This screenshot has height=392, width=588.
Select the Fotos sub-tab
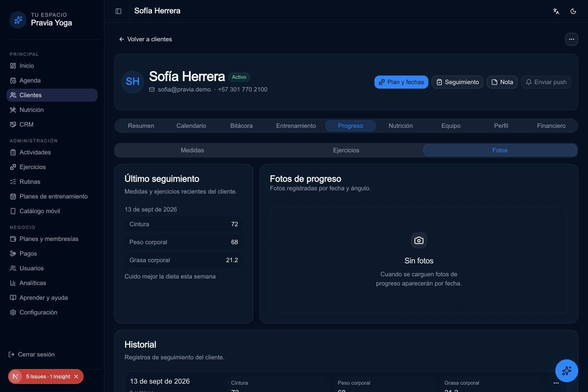pyautogui.click(x=500, y=150)
